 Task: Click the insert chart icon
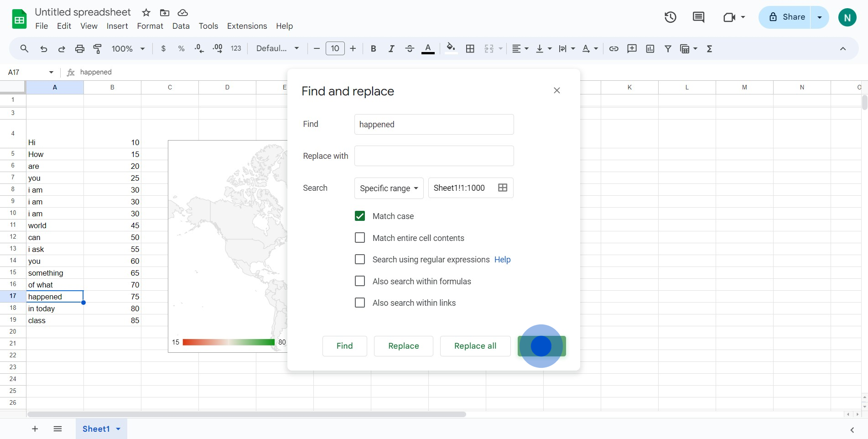[x=650, y=49]
